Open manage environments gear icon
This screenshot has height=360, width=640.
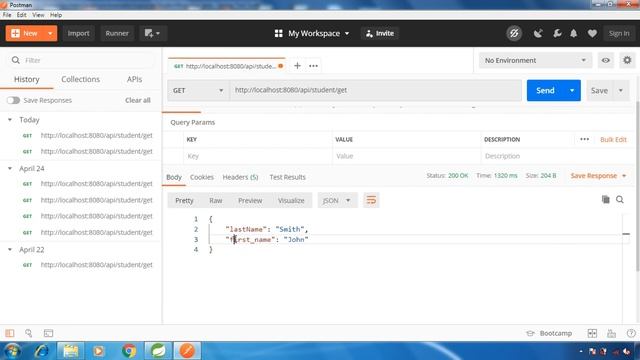click(x=627, y=60)
